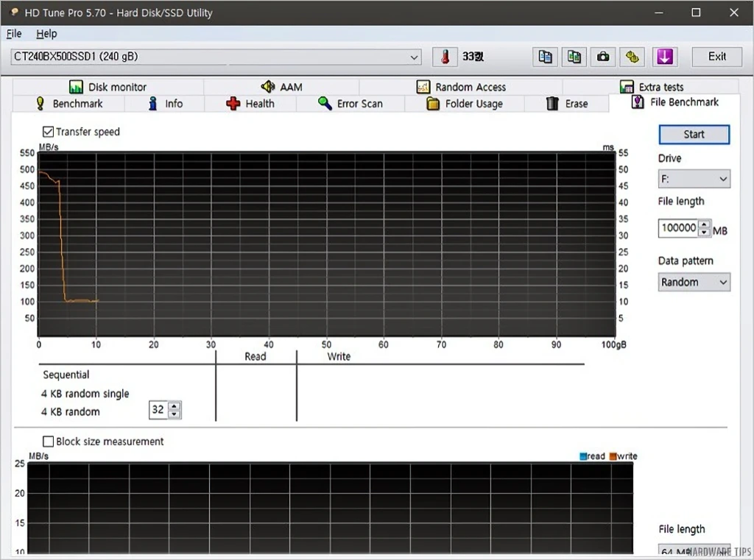
Task: Decrease the 4 KB random queue depth spinner
Action: (x=175, y=414)
